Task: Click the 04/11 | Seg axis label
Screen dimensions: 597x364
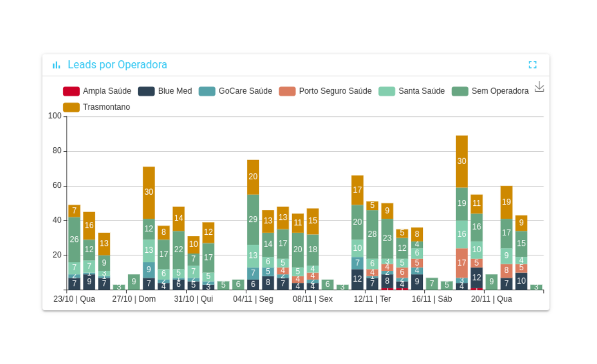Action: [x=253, y=299]
